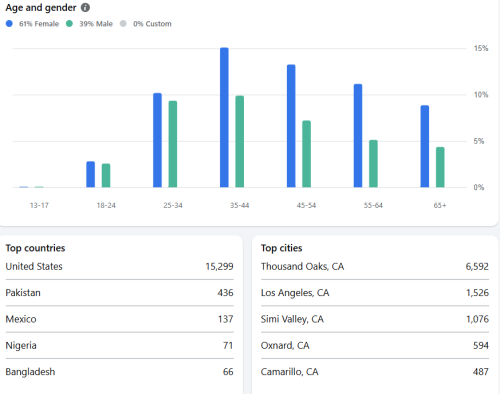The image size is (500, 394).
Task: Select the male bar for 35-44
Action: coord(240,141)
